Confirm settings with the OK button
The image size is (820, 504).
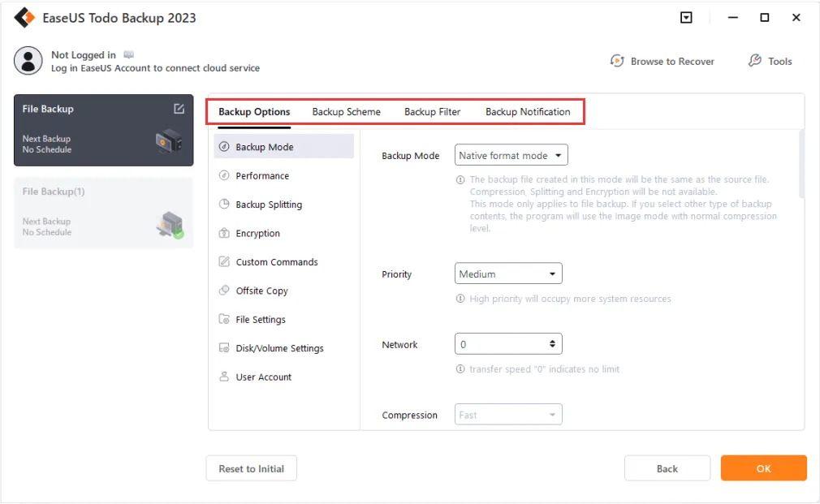pos(762,468)
